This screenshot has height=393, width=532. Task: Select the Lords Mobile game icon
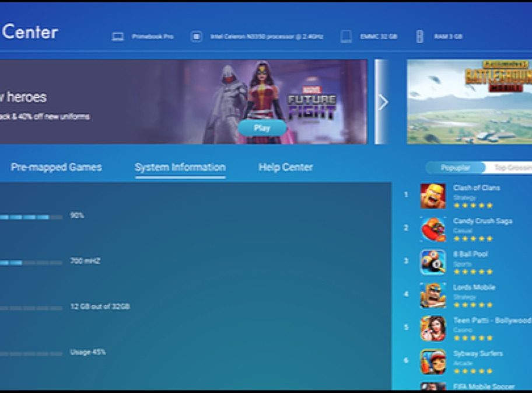tap(433, 295)
